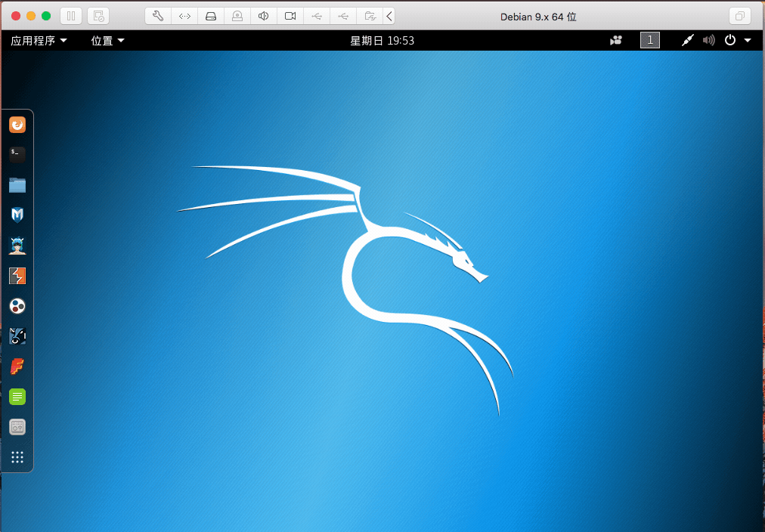
Task: Open Faraday IDE from the dock
Action: (17, 367)
